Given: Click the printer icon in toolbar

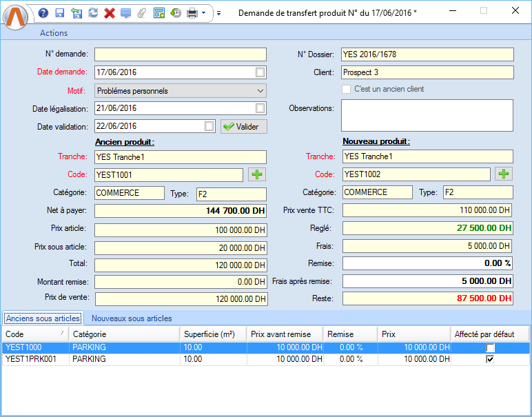Looking at the screenshot, I should pyautogui.click(x=192, y=13).
